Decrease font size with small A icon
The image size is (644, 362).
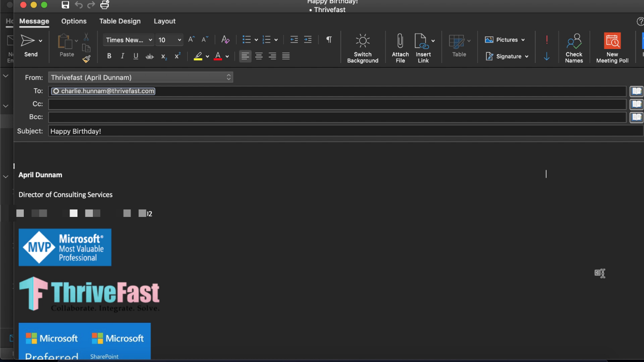click(204, 40)
